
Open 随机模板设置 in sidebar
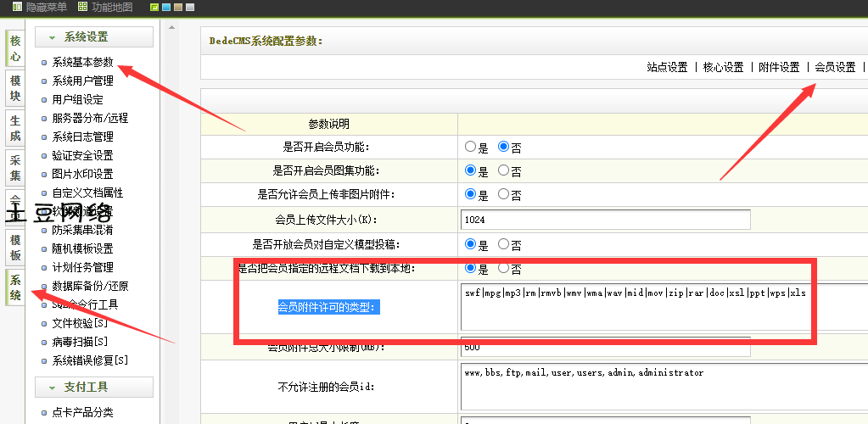[82, 248]
